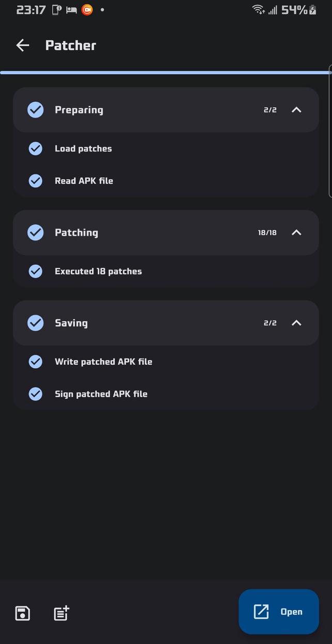Image resolution: width=332 pixels, height=644 pixels.
Task: Select the Write patched APK file entry
Action: pos(103,362)
